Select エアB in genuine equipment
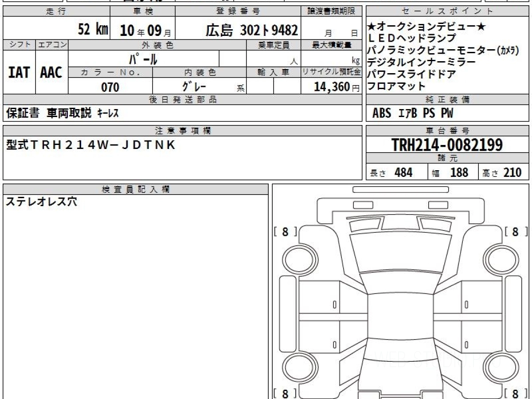This screenshot has height=399, width=532. [x=407, y=113]
